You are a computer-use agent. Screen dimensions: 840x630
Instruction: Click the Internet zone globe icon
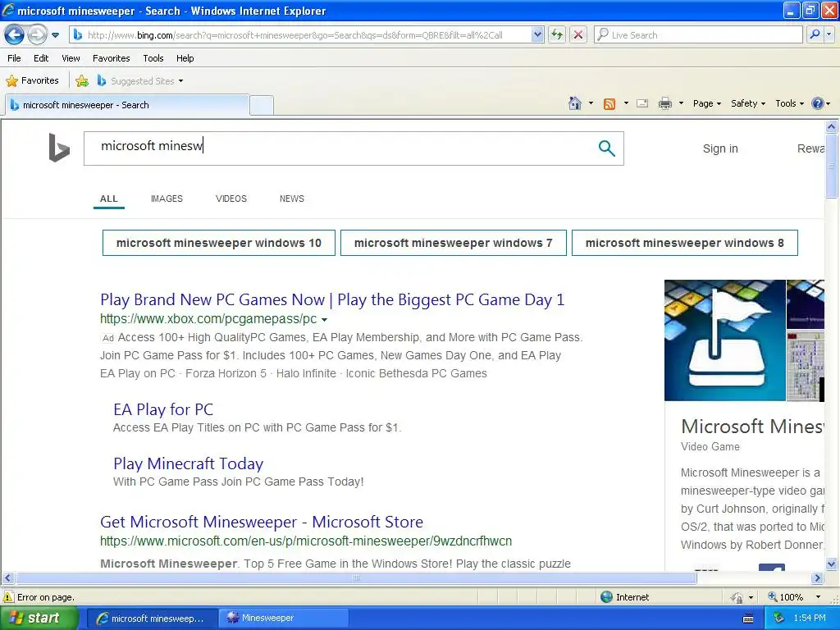[606, 597]
